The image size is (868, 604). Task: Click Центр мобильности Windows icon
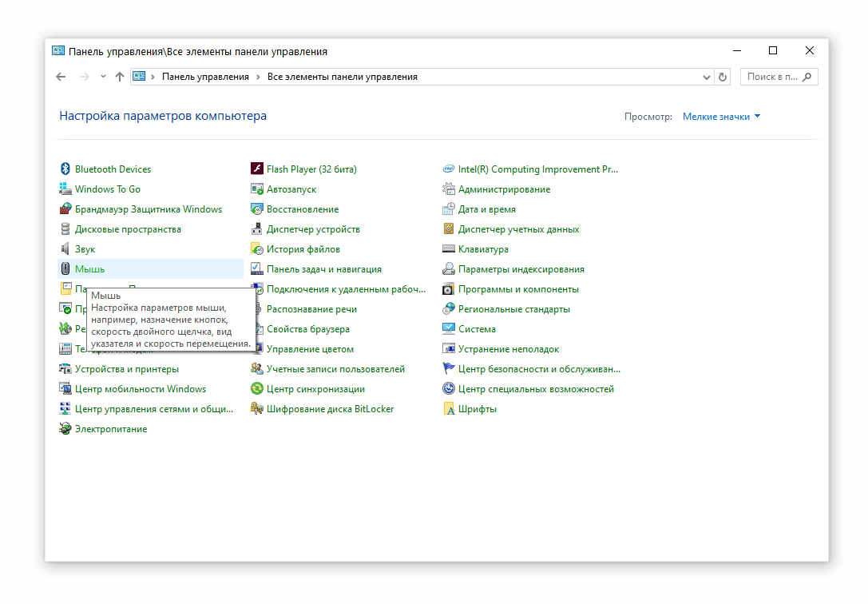pyautogui.click(x=65, y=388)
